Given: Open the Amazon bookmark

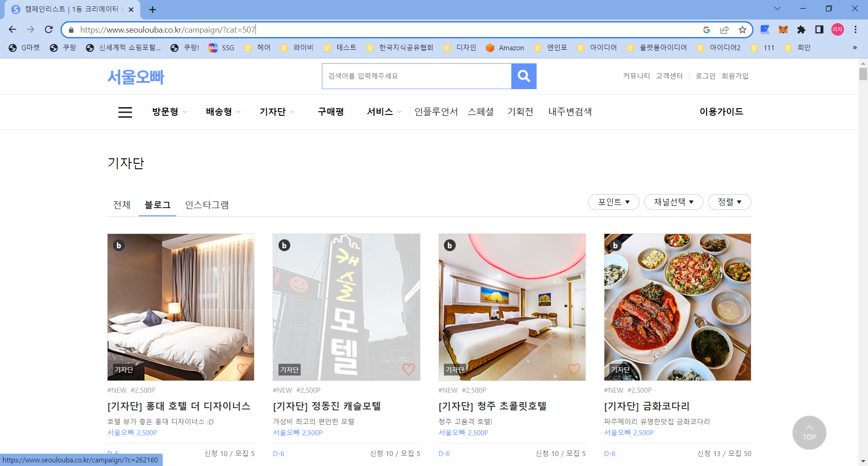Looking at the screenshot, I should tap(505, 48).
